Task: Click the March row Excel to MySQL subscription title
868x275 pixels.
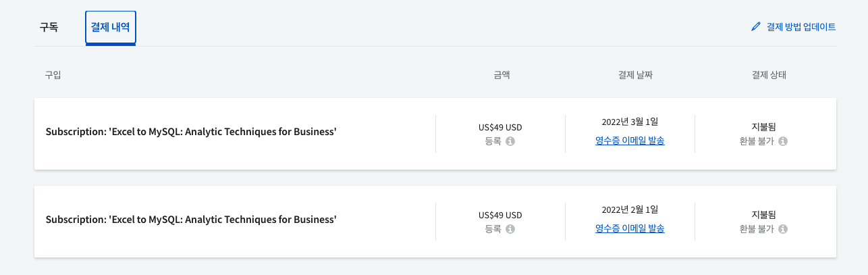Action: tap(191, 132)
